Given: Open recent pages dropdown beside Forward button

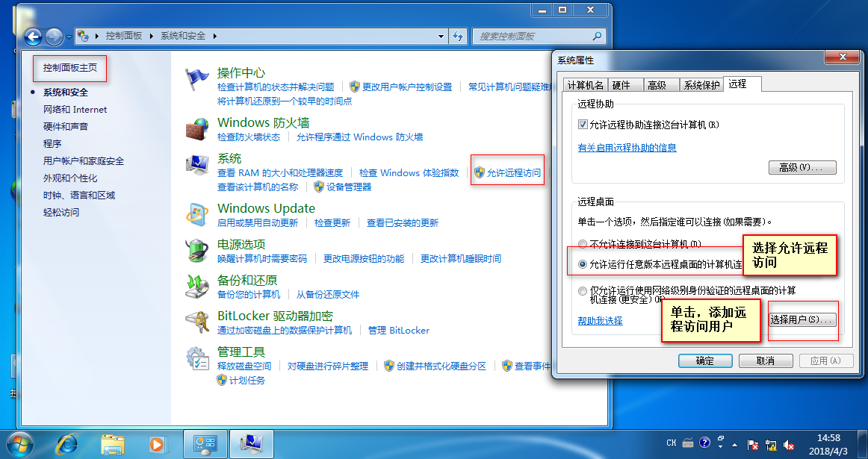Looking at the screenshot, I should (x=69, y=37).
